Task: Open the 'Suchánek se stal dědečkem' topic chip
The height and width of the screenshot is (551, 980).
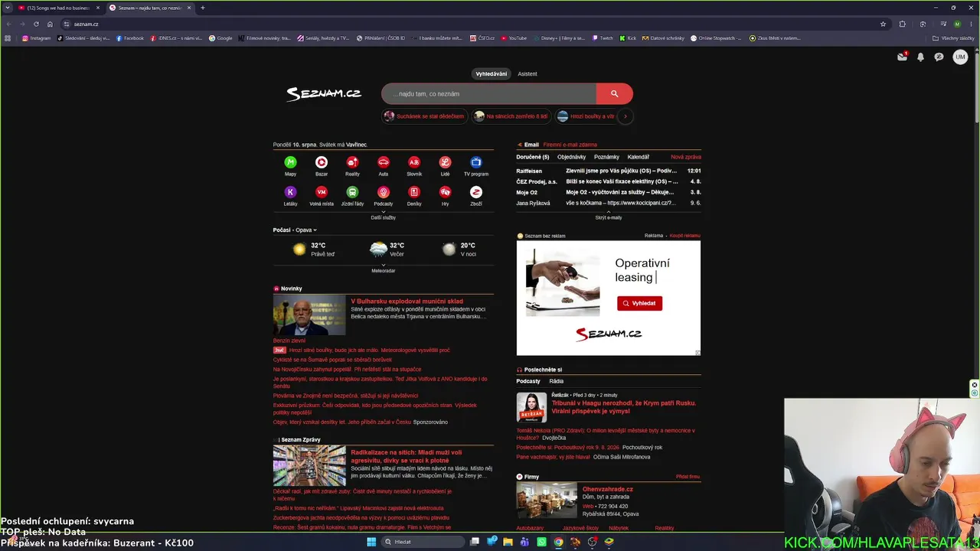Action: (424, 116)
